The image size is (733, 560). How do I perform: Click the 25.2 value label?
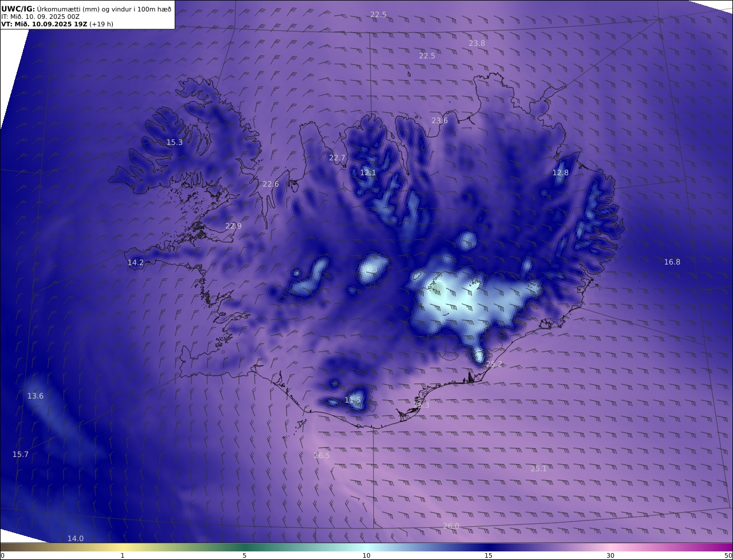click(494, 364)
